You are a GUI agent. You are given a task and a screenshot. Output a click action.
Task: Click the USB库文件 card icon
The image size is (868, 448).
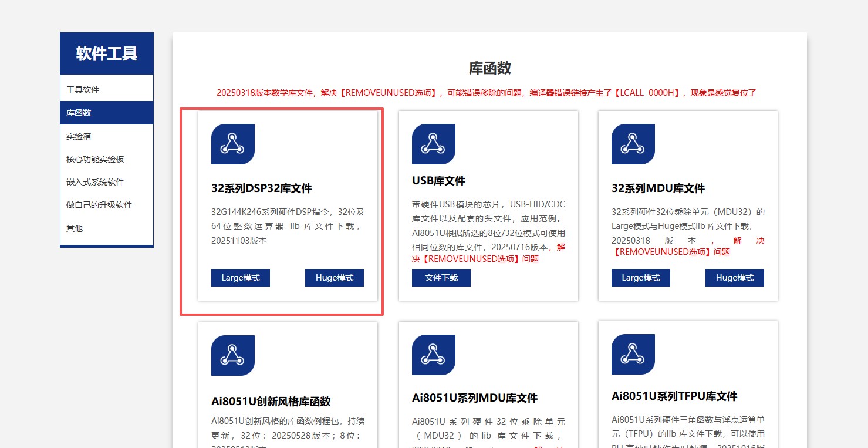click(433, 144)
